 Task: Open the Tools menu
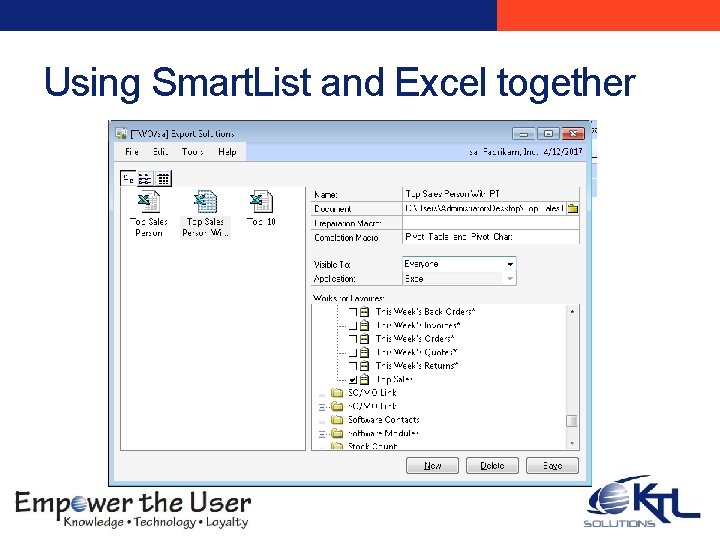pos(192,152)
